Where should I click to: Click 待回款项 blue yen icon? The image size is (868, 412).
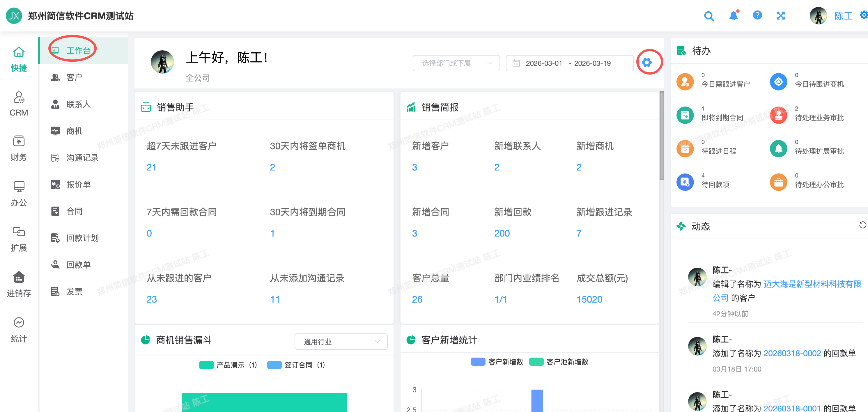(x=685, y=182)
